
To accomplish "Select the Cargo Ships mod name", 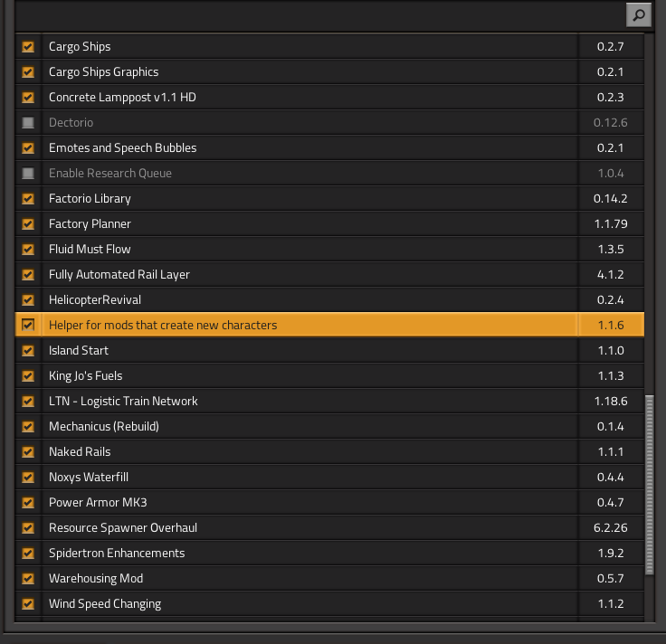I will click(80, 46).
